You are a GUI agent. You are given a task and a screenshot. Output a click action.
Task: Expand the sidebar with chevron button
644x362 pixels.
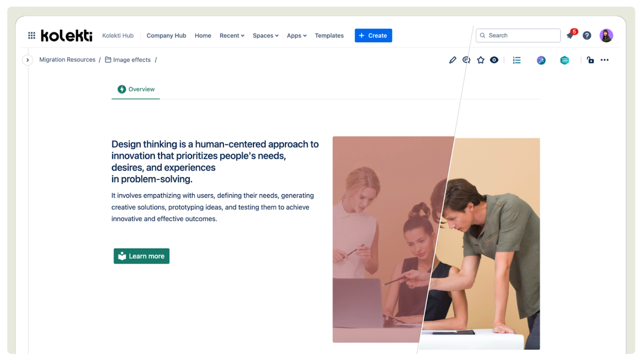(x=28, y=60)
